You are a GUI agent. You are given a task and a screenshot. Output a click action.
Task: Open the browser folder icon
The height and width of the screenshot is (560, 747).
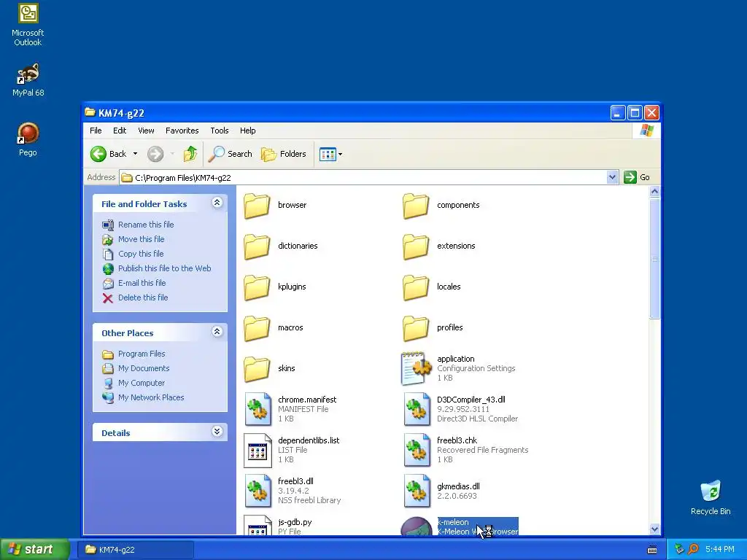(257, 206)
